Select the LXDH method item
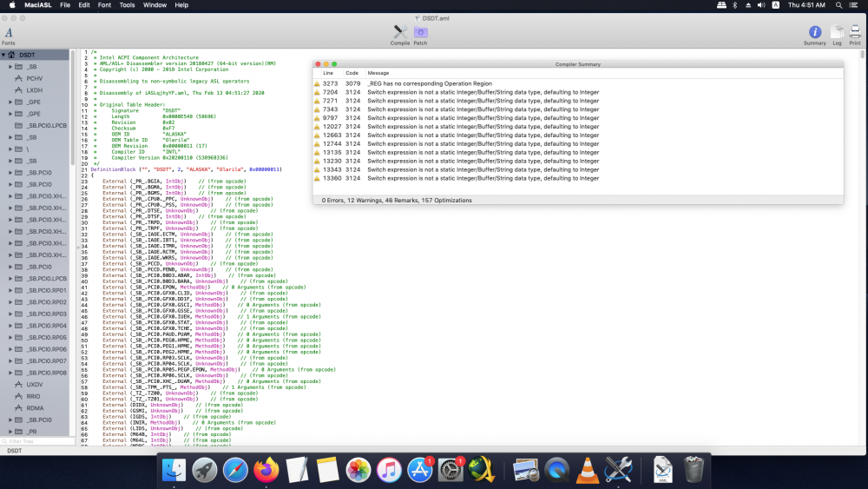Screen dimensions: 868x489 click(35, 90)
